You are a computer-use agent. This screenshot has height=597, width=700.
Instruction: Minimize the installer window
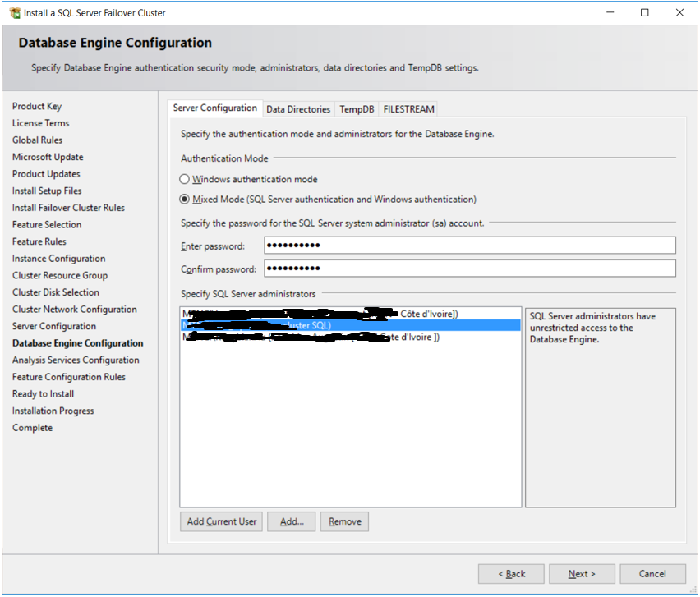click(x=610, y=13)
